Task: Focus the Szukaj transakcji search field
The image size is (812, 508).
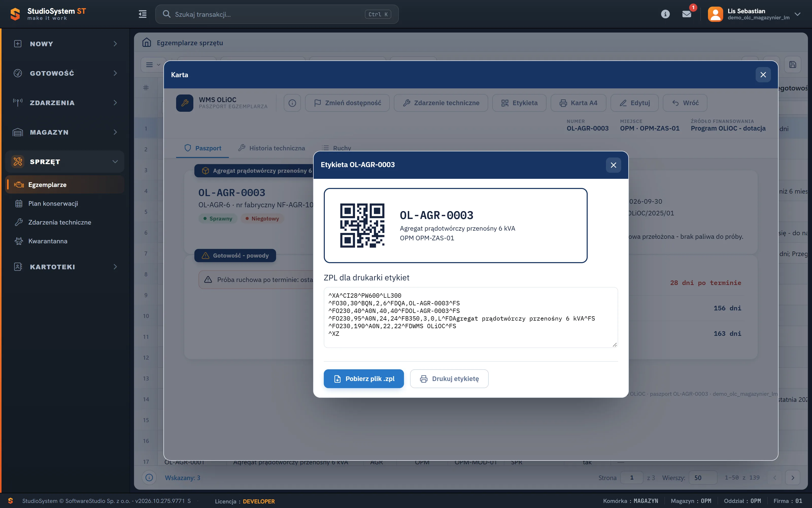Action: tap(277, 14)
